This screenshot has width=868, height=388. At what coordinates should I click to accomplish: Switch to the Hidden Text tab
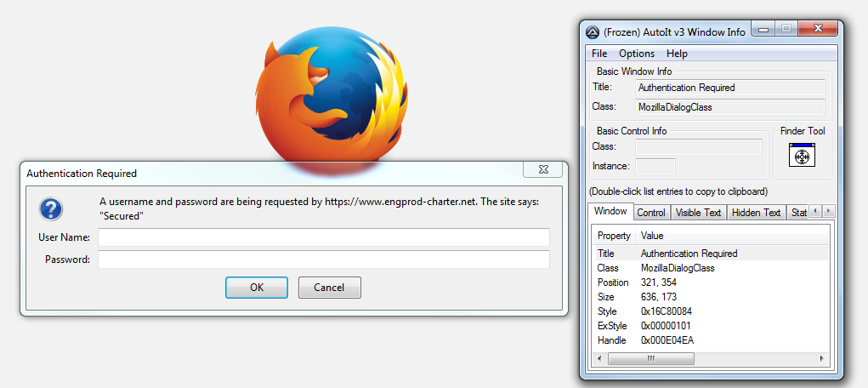(756, 212)
